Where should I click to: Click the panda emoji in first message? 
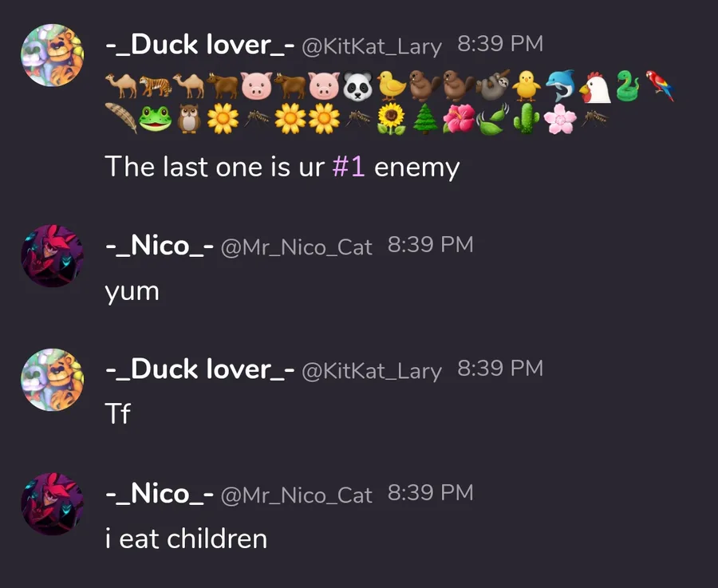357,86
